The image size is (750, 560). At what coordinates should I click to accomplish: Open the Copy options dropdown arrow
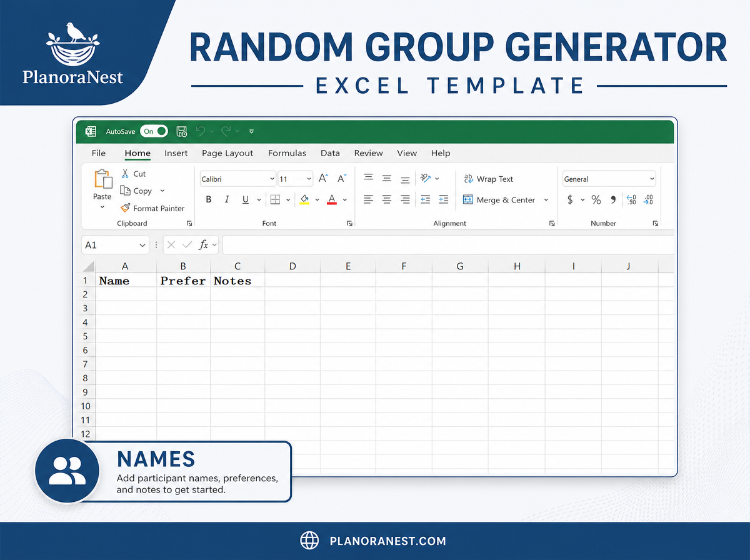click(162, 191)
